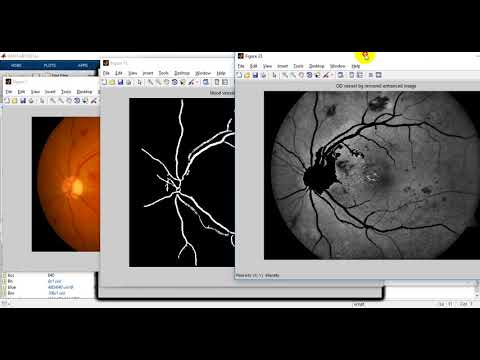Image resolution: width=480 pixels, height=360 pixels.
Task: Click the grayscale enhanced retina image
Action: click(372, 175)
